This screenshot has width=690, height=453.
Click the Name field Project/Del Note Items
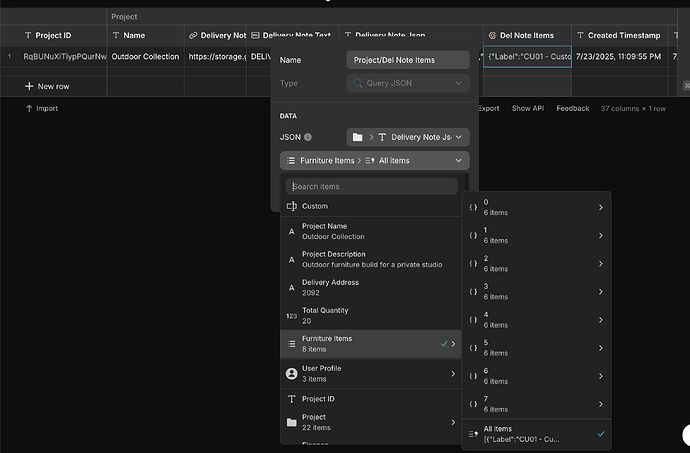[408, 60]
